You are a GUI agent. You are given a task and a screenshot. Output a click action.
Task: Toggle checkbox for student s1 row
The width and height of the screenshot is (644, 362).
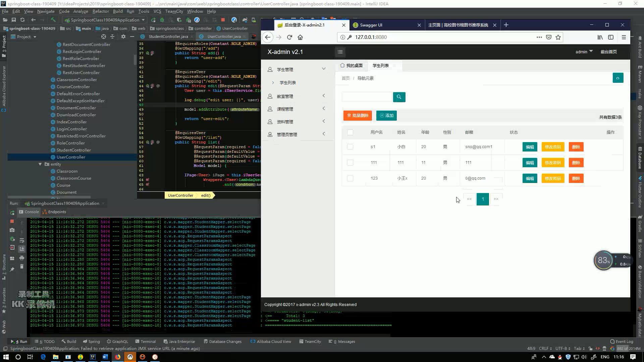click(350, 147)
